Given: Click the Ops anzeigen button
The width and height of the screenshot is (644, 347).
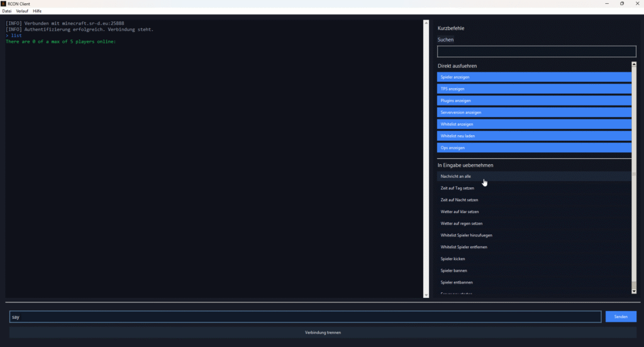Looking at the screenshot, I should coord(534,148).
